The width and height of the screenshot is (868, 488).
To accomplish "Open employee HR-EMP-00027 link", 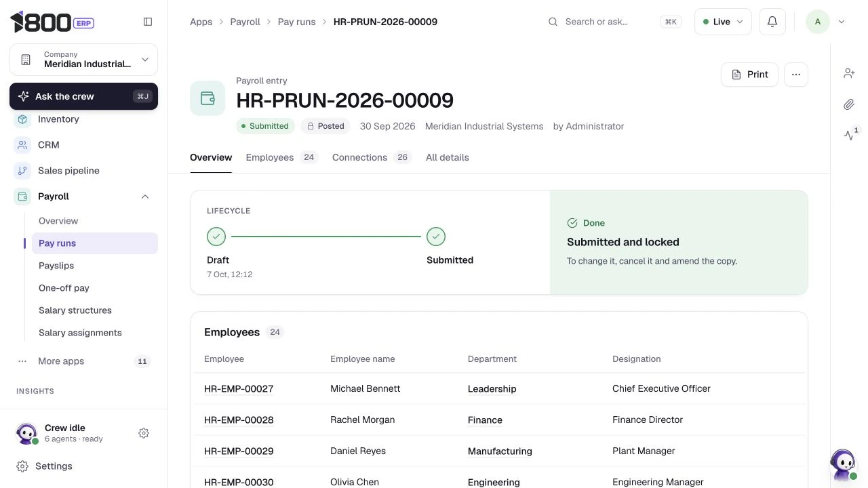I will tap(239, 389).
